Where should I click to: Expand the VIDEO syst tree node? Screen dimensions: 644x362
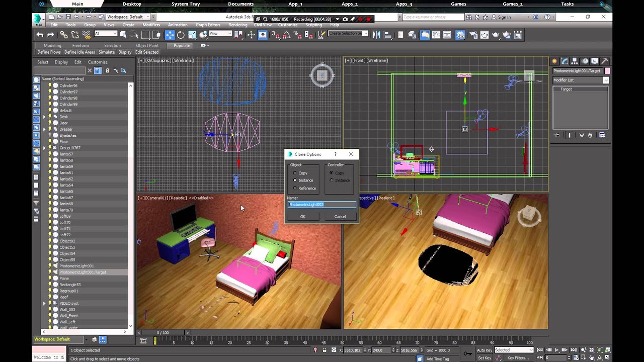[x=44, y=303]
